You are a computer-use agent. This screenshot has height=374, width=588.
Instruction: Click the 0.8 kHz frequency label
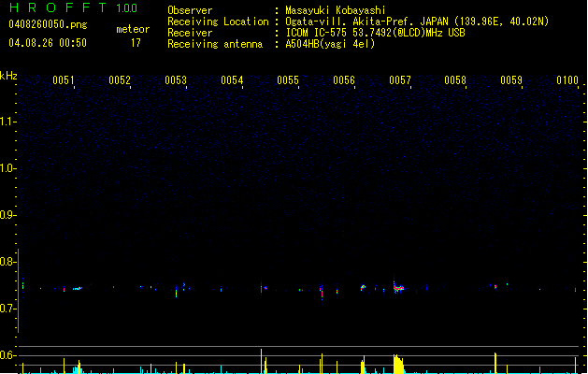8,262
